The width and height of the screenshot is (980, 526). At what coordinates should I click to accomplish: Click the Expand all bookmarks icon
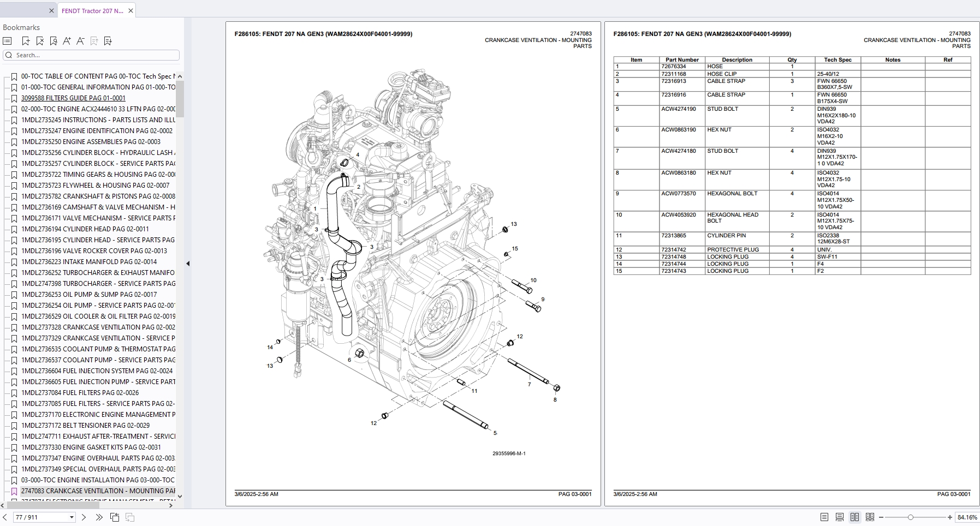108,41
